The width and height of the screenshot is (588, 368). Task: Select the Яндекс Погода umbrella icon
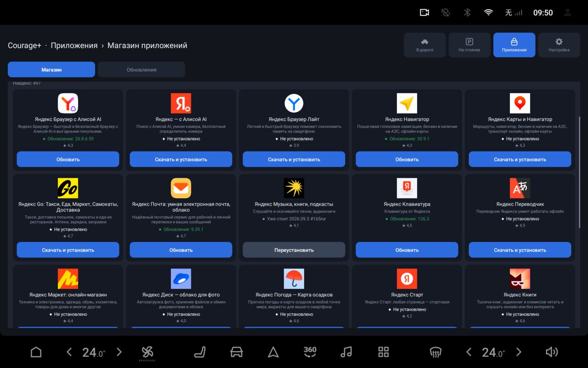[x=294, y=279]
